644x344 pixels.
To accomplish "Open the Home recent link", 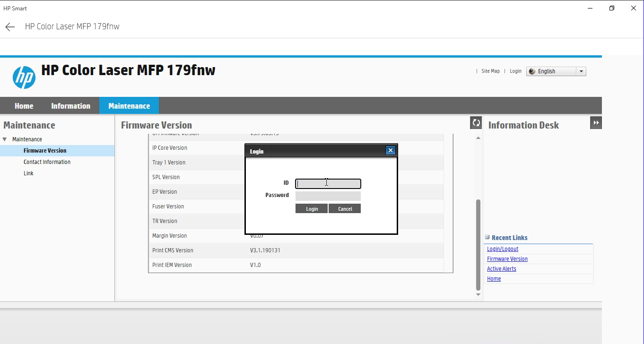I will 494,279.
